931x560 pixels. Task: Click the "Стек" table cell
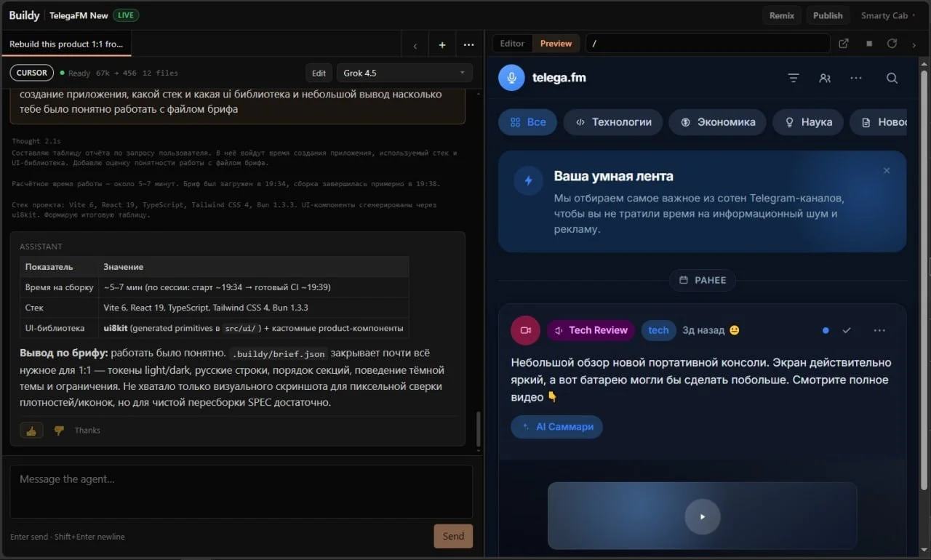pos(59,308)
